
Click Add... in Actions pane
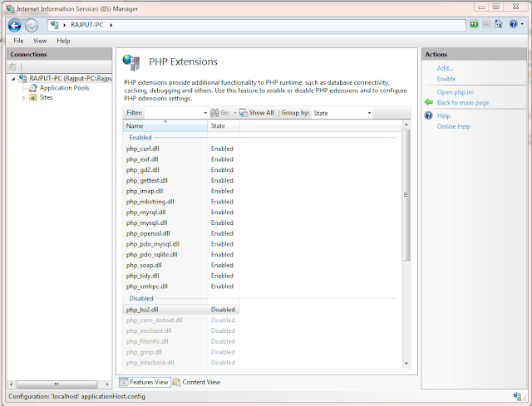coord(445,68)
